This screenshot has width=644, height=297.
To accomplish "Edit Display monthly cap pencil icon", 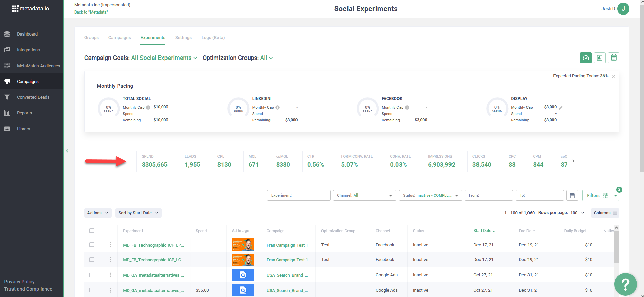I will [x=561, y=108].
